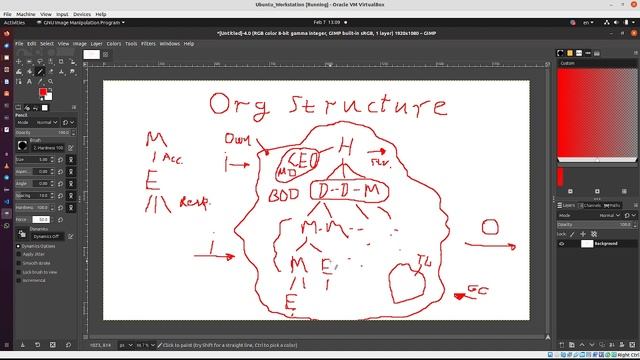Reset tool options to defaults icon
The image size is (640, 360).
(68, 345)
